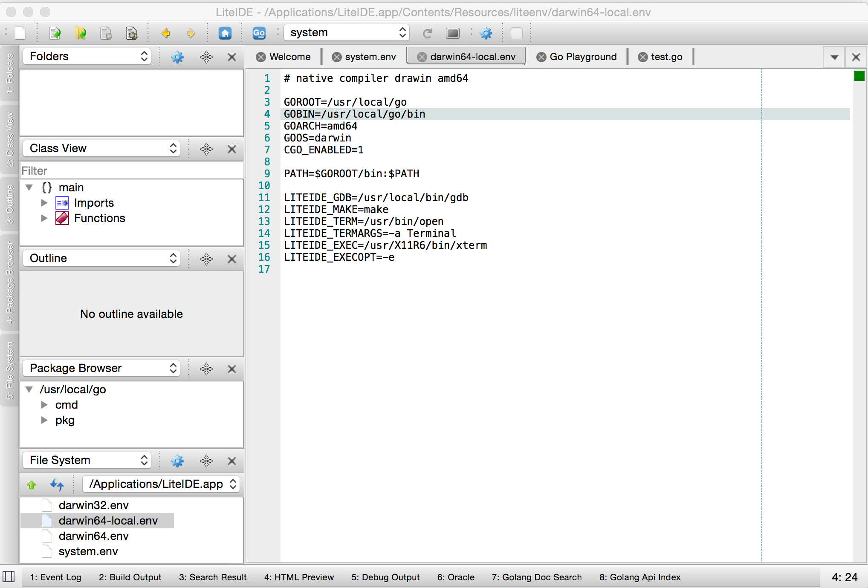Image resolution: width=868 pixels, height=588 pixels.
Task: Click the gear icon next to the environment selector
Action: 486,33
